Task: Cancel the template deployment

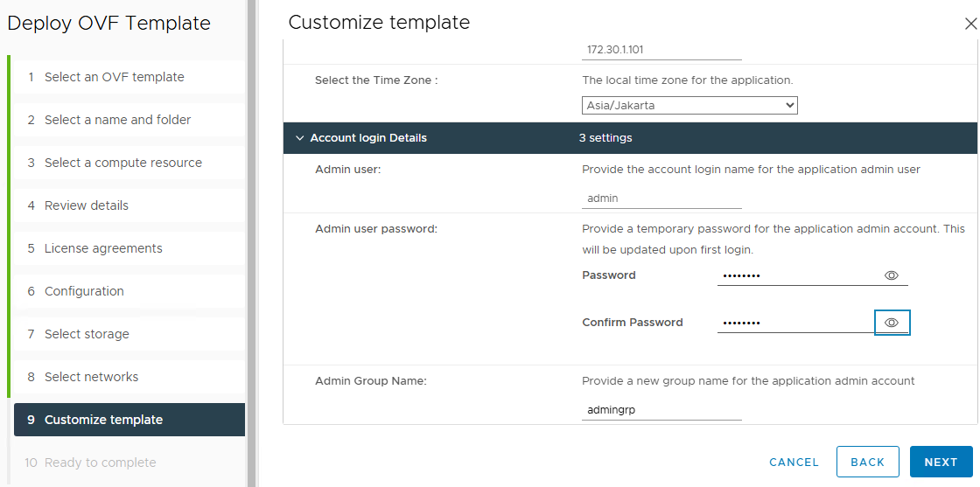Action: 794,462
